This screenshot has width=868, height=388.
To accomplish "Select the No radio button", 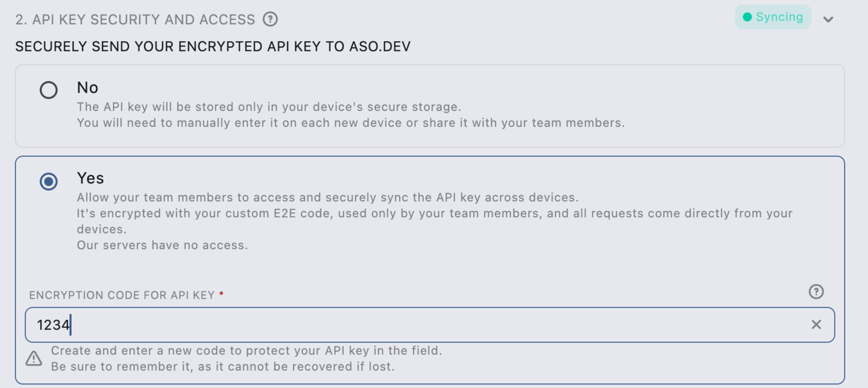I will point(49,90).
